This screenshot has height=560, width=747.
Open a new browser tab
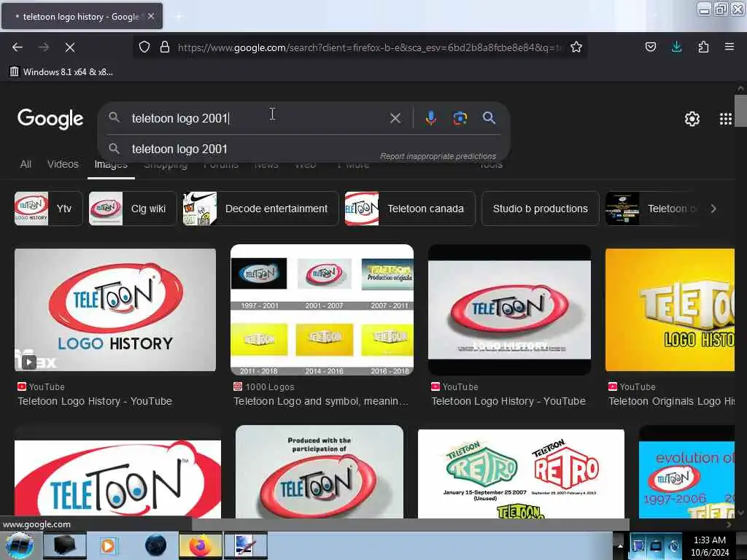tap(178, 17)
